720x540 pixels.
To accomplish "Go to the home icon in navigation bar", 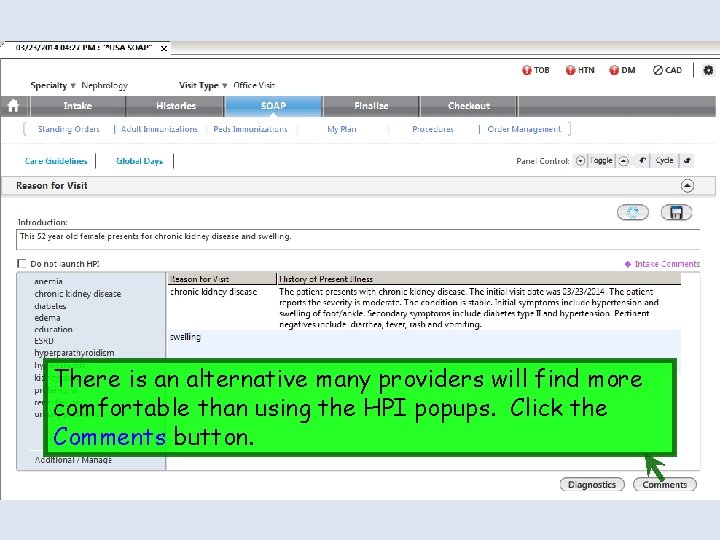I will 13,106.
